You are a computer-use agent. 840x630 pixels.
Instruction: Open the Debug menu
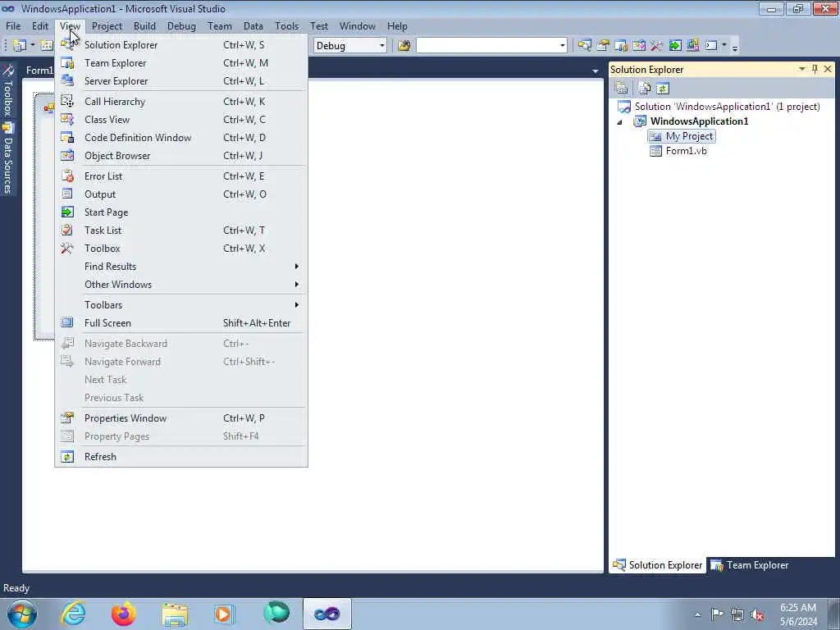[181, 26]
